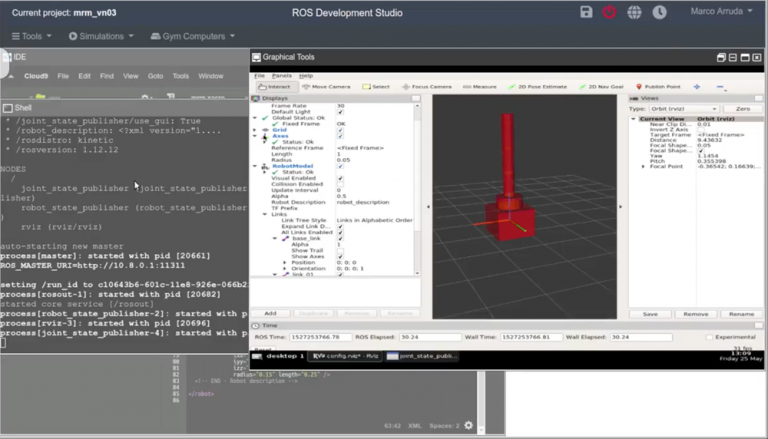Image resolution: width=768 pixels, height=439 pixels.
Task: Click the Displays panel vertical scrollbar
Action: coord(417,191)
